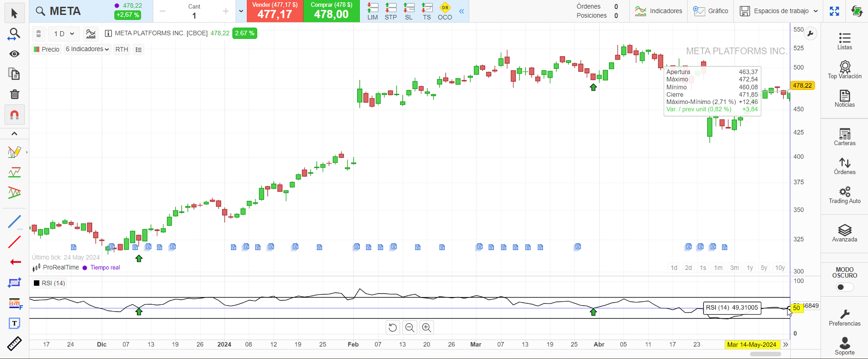Open the Carteras portfolios panel
Screen dimensions: 868x359
[x=844, y=137]
